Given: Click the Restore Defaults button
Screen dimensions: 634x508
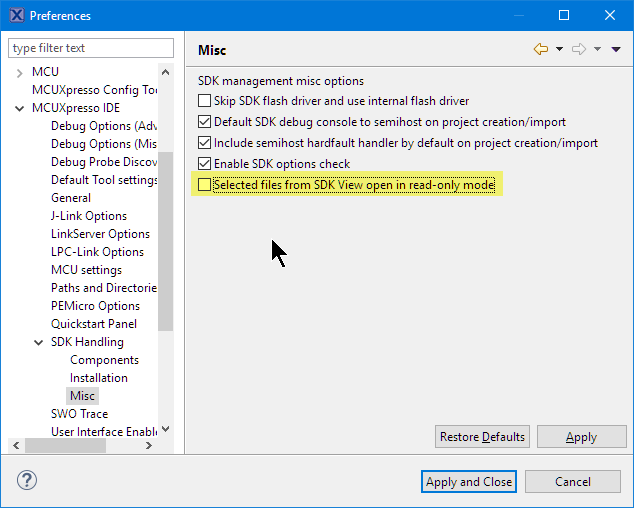Looking at the screenshot, I should point(482,437).
